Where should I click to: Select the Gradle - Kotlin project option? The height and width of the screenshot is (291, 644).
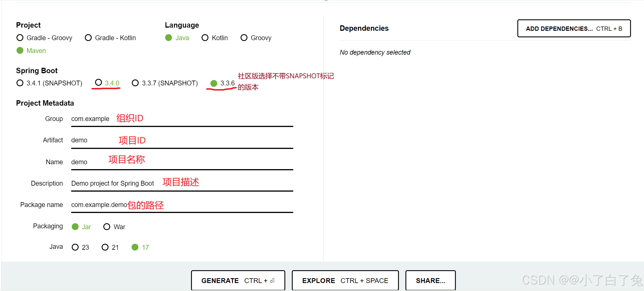110,38
